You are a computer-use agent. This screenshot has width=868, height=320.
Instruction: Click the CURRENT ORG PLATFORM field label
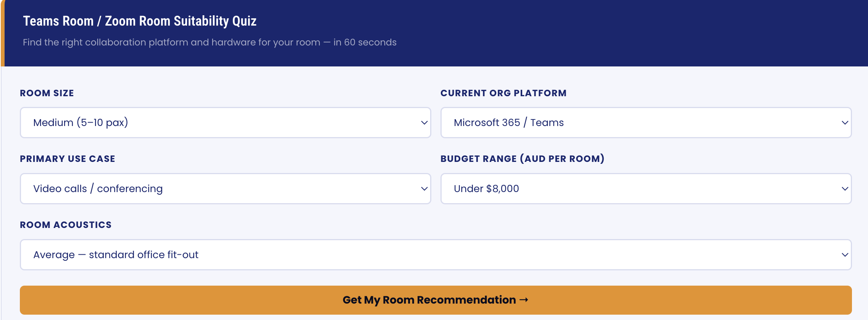point(503,93)
